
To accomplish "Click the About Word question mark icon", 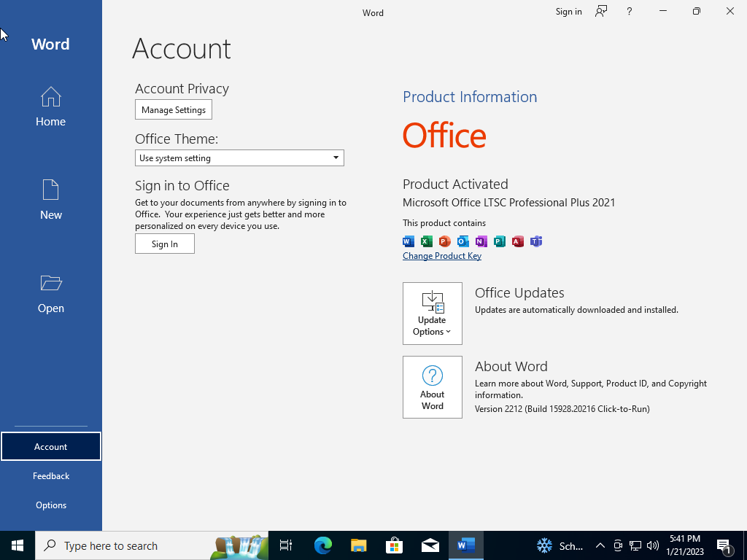I will (x=432, y=376).
